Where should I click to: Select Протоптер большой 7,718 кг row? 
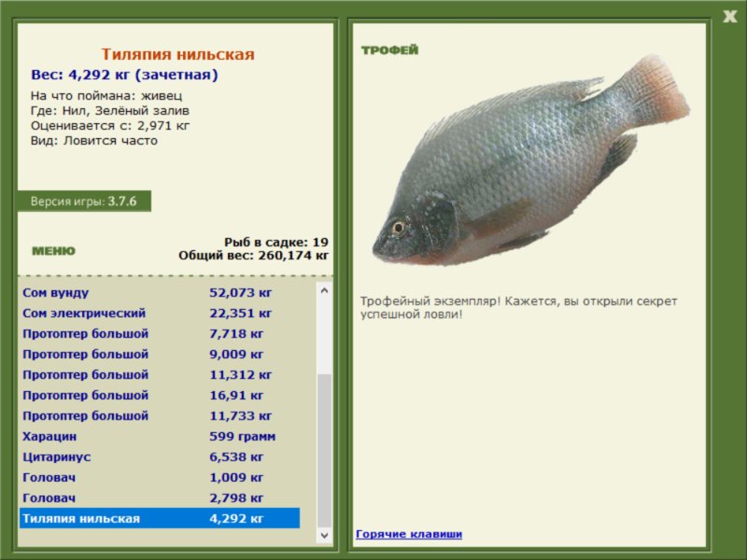pos(160,333)
